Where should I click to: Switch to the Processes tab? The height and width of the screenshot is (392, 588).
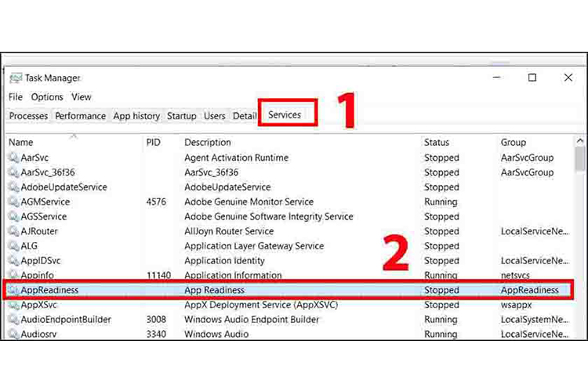28,116
